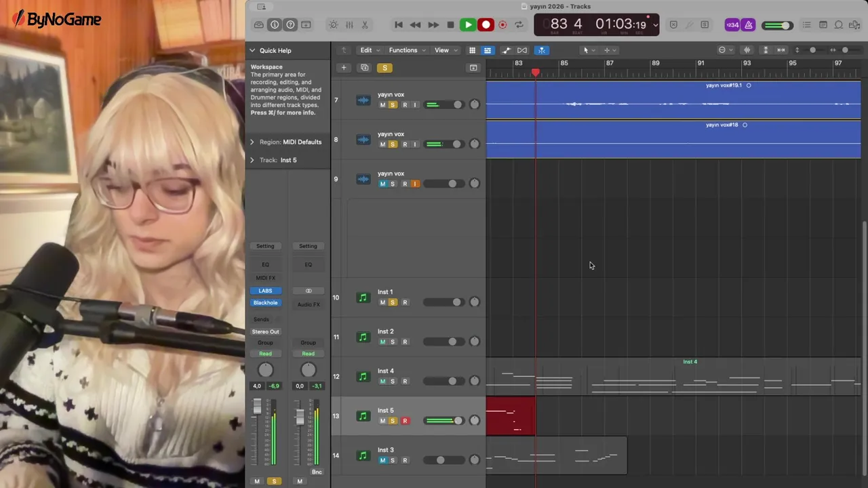Image resolution: width=868 pixels, height=488 pixels.
Task: Mute track 7 yayın vox
Action: pos(382,105)
